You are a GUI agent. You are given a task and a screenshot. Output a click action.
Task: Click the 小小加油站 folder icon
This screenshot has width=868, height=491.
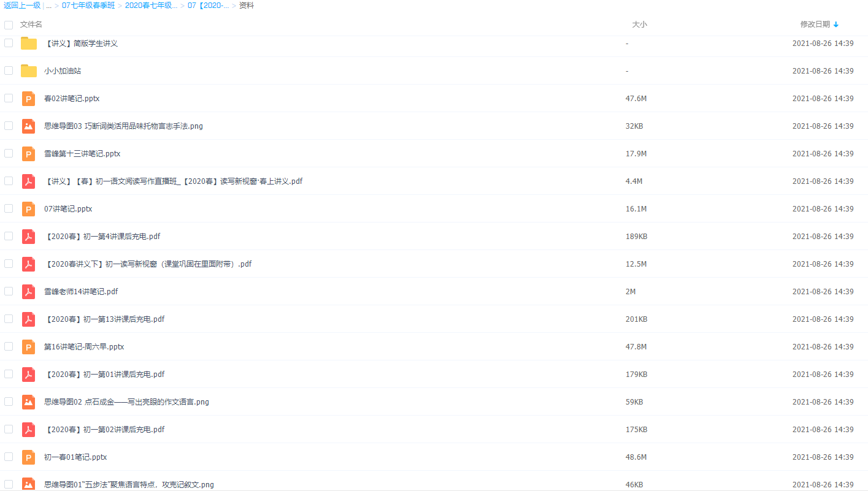click(x=28, y=71)
